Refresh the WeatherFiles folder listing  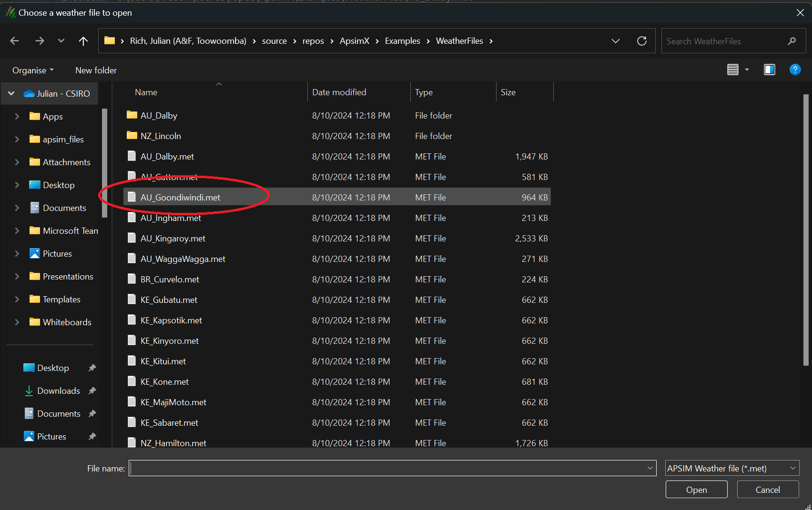pyautogui.click(x=642, y=41)
